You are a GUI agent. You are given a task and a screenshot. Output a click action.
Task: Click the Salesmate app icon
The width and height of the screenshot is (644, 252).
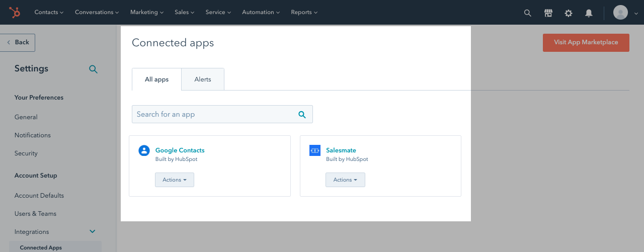click(x=315, y=150)
